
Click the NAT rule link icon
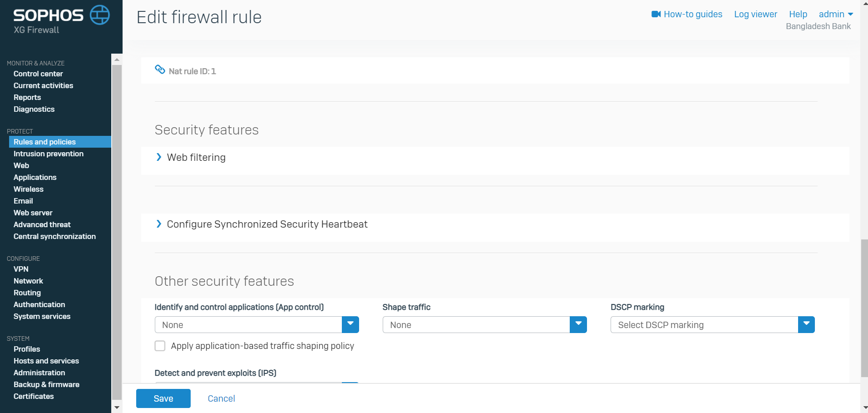(x=160, y=70)
